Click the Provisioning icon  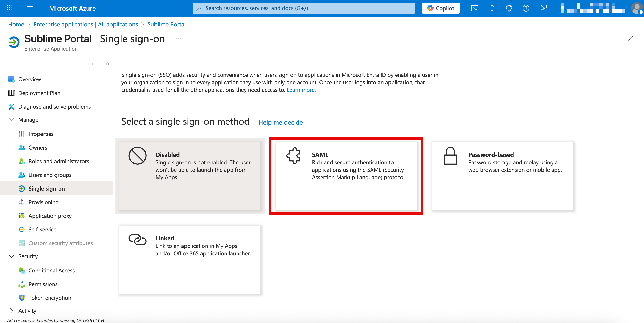coord(22,202)
